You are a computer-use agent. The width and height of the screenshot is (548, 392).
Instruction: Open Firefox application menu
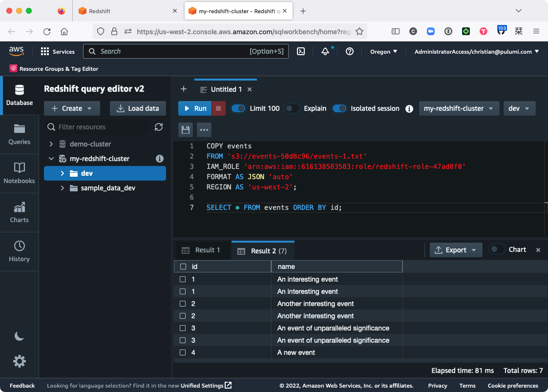536,31
